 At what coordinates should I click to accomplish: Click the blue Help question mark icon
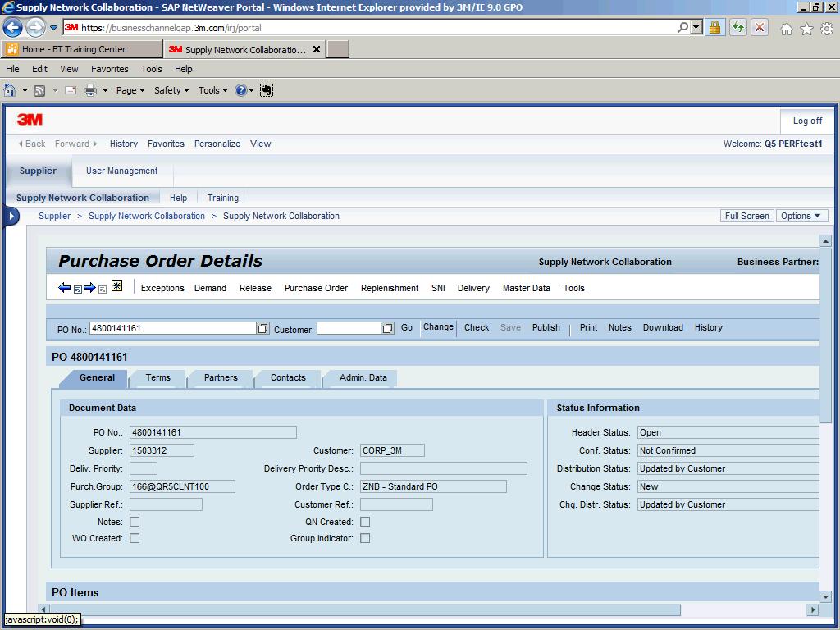241,90
